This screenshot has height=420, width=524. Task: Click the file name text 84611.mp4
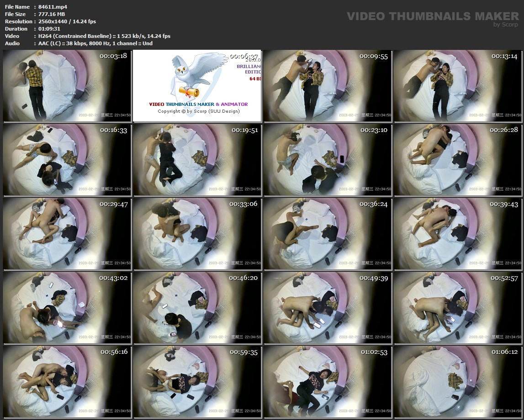(53, 7)
